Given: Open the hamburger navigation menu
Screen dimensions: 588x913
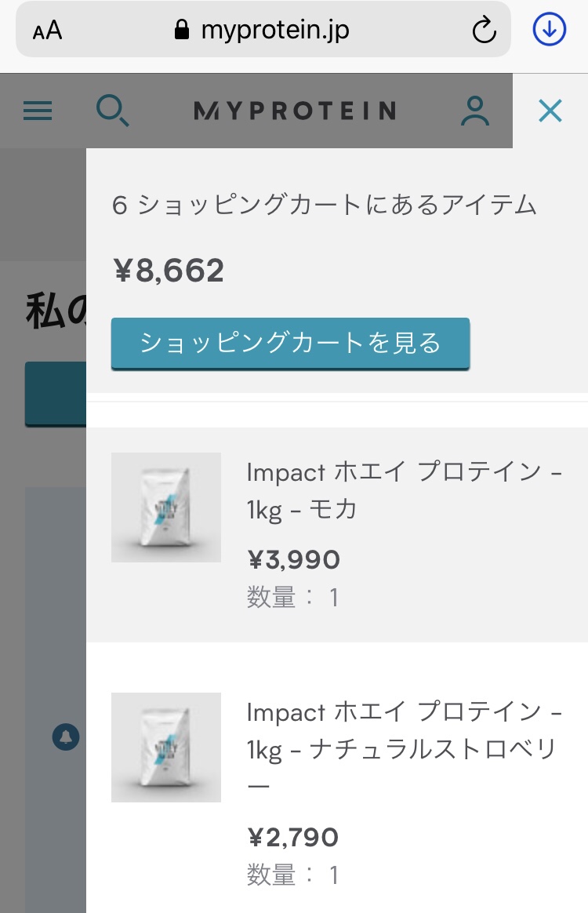Looking at the screenshot, I should click(38, 111).
